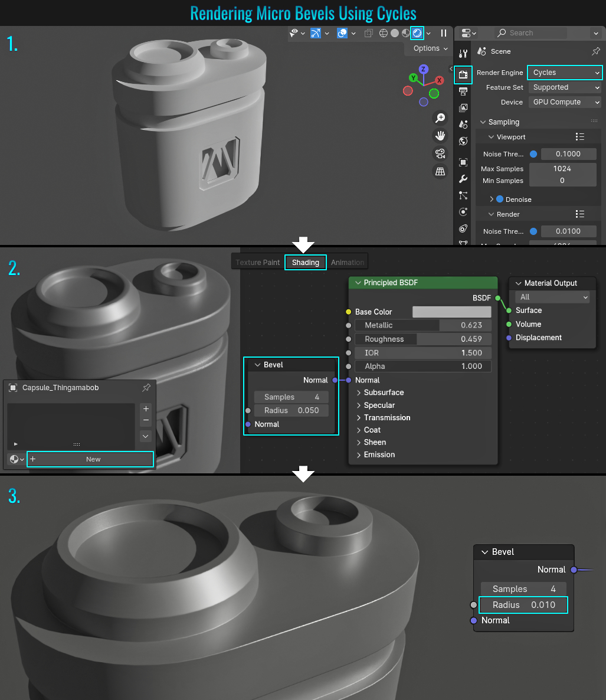Click the Radius 0.010 Bevel field
Viewport: 606px width, 700px height.
click(523, 605)
